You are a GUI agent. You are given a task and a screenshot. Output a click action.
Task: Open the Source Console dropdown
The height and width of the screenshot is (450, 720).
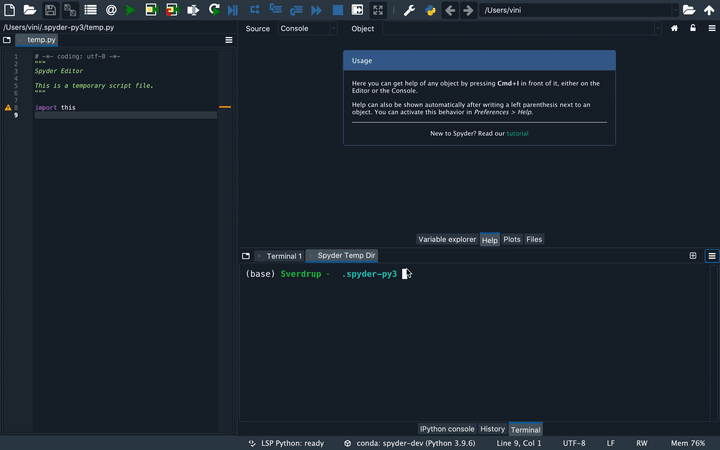coord(307,28)
